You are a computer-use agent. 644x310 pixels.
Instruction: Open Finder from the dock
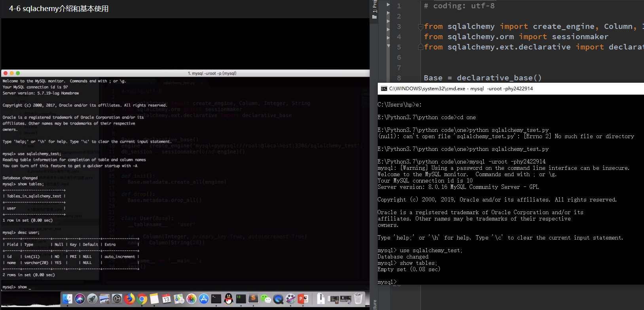pyautogui.click(x=68, y=299)
